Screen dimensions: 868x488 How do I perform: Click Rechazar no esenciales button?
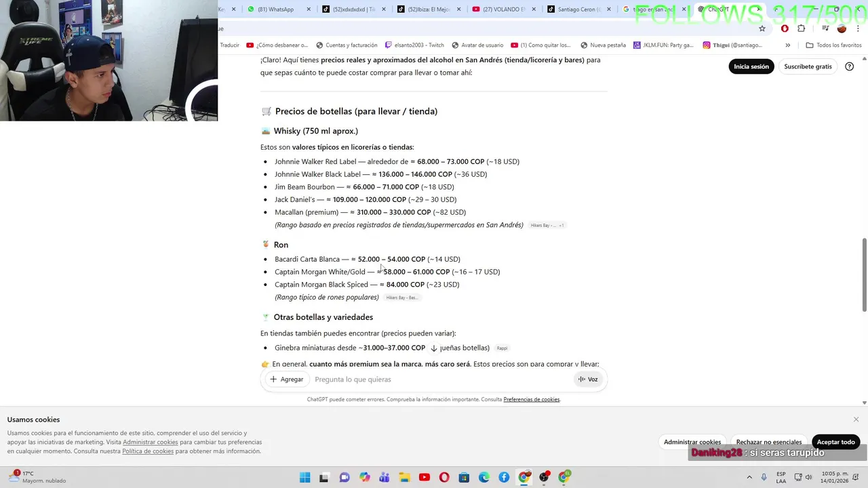[x=769, y=442]
